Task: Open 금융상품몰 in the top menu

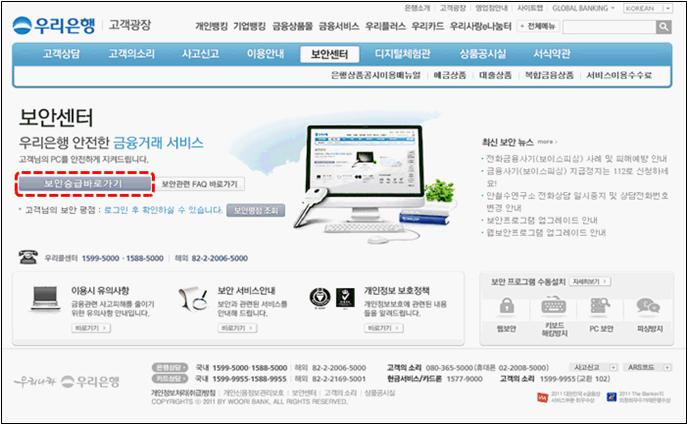Action: [x=293, y=27]
